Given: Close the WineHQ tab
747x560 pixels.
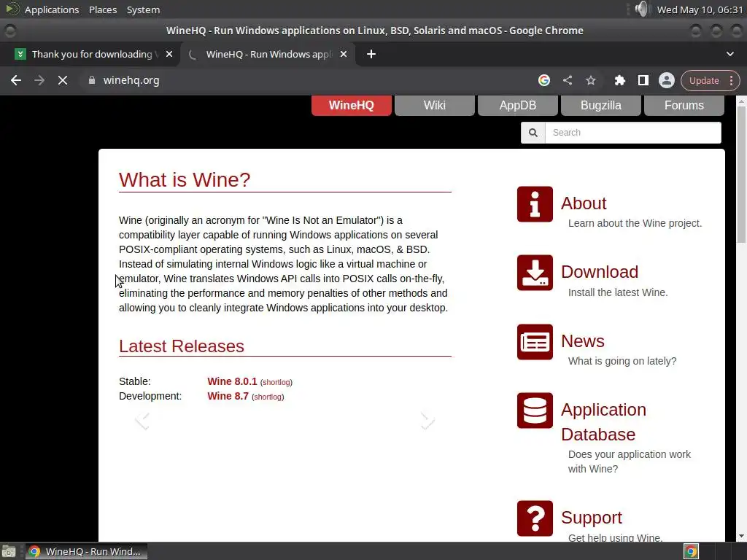Looking at the screenshot, I should point(344,54).
